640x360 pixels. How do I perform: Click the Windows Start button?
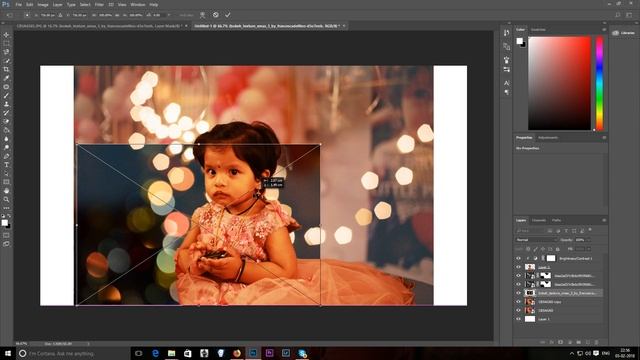coord(7,353)
